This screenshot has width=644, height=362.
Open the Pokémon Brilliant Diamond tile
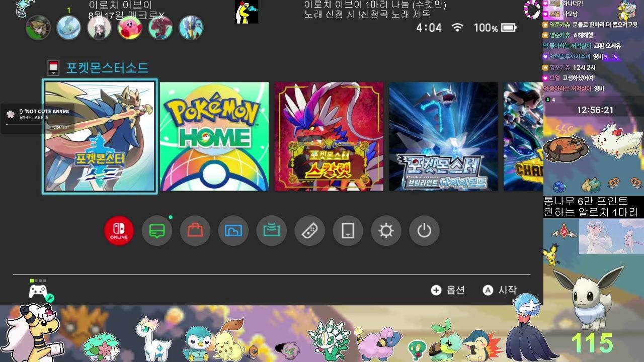(443, 136)
